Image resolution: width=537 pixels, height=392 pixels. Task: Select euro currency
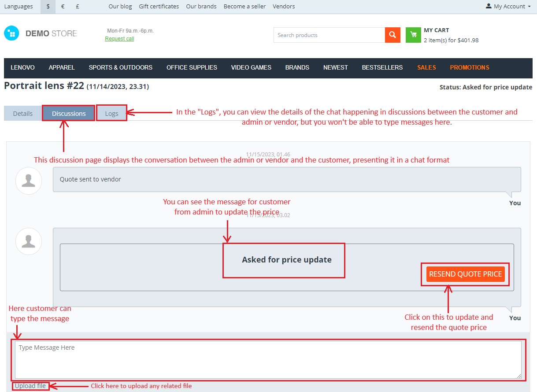point(63,7)
